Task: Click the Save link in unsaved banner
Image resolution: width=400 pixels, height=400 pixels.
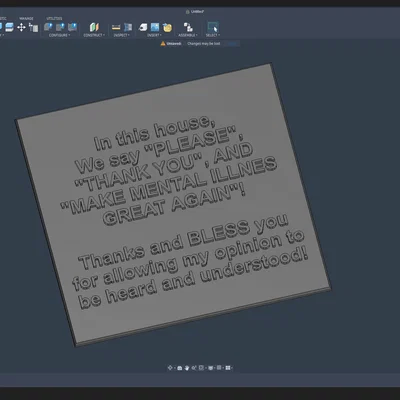Action: tap(232, 44)
